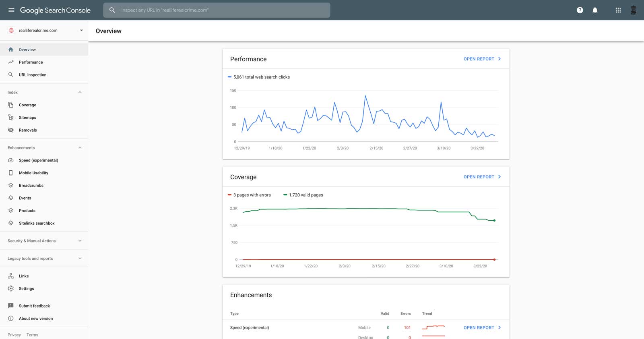Open the account profile avatar
Viewport: 644px width, 339px height.
634,10
